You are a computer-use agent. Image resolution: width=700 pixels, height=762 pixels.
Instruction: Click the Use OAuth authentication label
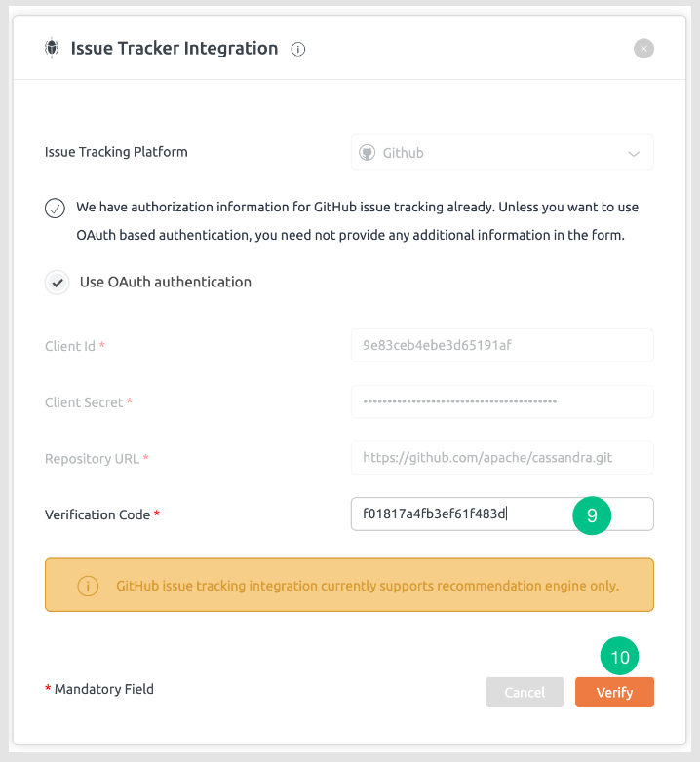click(x=166, y=282)
